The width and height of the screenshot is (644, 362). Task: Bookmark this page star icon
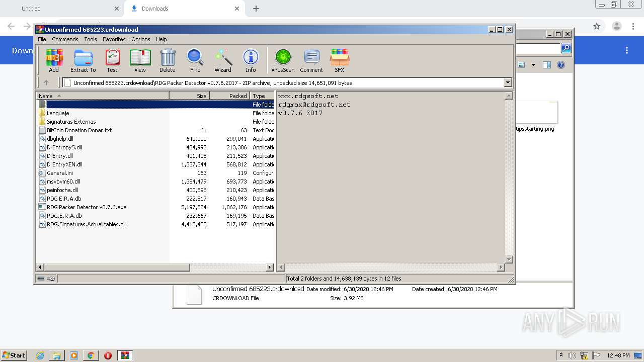(x=597, y=26)
